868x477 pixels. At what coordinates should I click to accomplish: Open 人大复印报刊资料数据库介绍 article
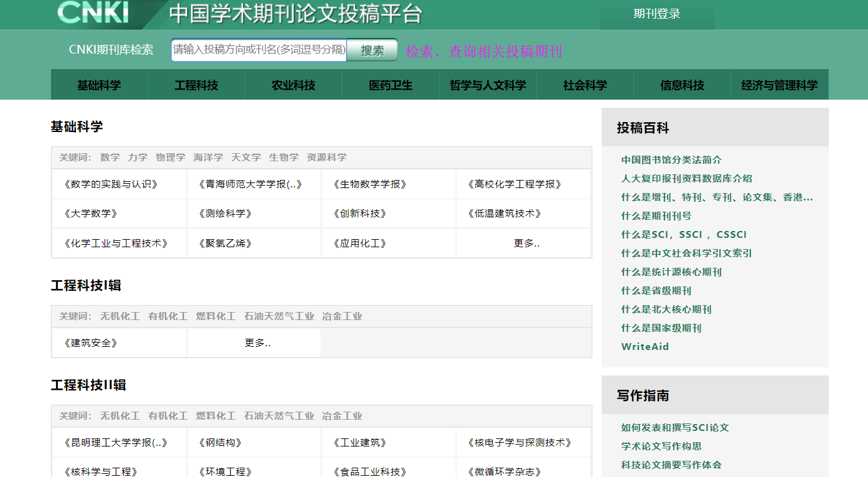tap(686, 179)
